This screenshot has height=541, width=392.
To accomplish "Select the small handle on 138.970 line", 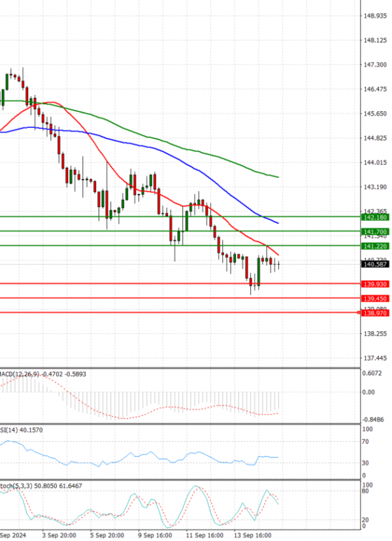I will 359,312.
